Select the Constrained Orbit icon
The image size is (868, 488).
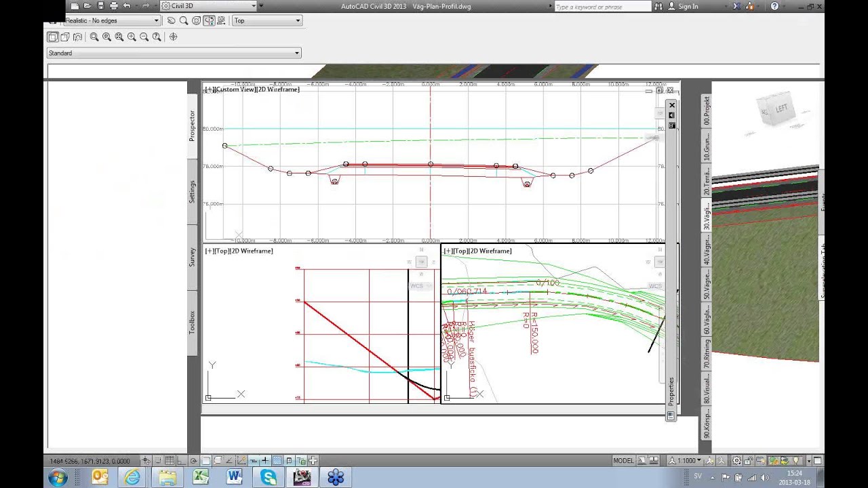coord(171,20)
